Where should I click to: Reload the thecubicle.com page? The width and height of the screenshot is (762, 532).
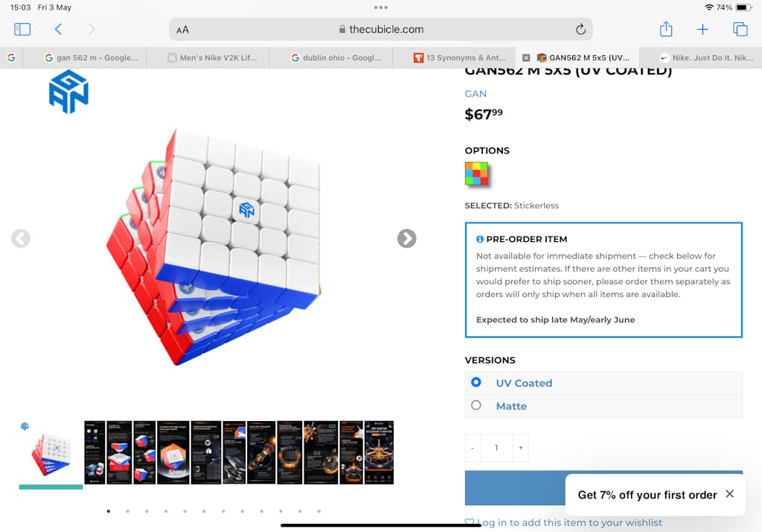point(580,30)
